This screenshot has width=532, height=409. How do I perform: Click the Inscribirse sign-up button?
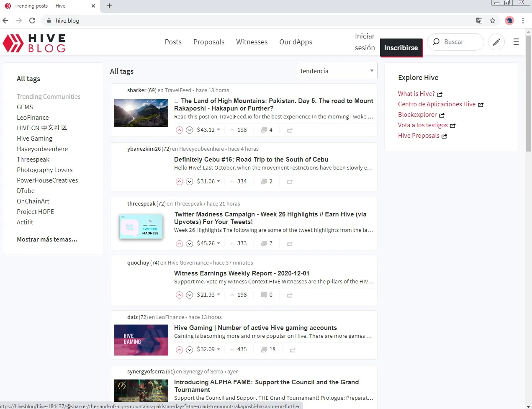[401, 48]
